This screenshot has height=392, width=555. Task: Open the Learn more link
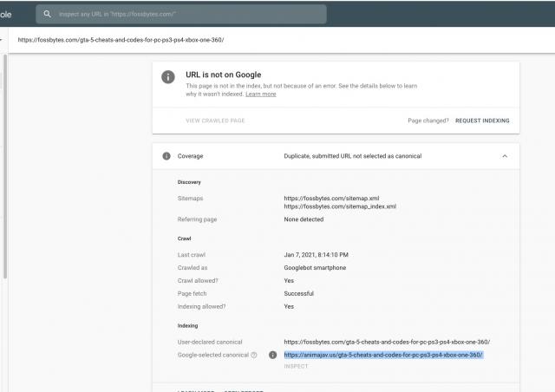click(x=260, y=95)
